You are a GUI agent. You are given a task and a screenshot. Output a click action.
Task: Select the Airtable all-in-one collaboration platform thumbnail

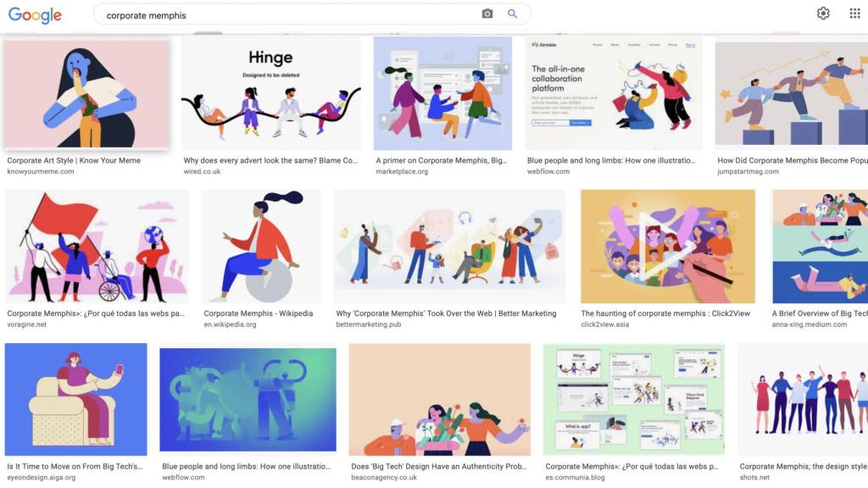pyautogui.click(x=614, y=93)
